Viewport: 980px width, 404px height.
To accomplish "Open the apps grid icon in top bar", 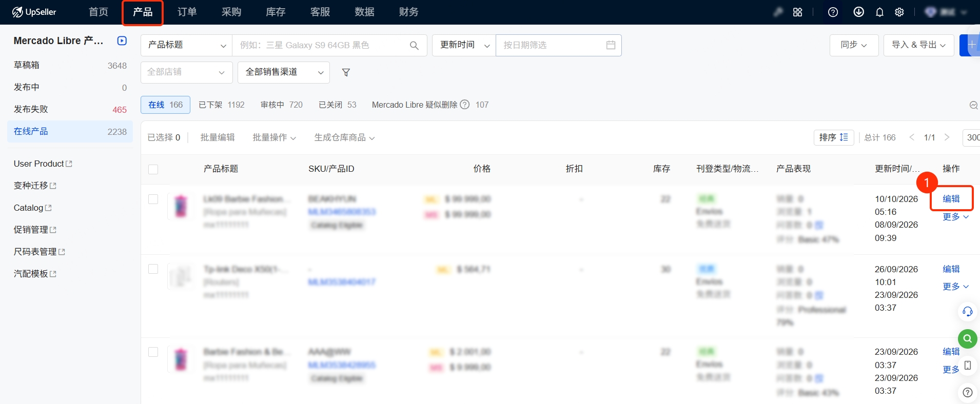I will (797, 12).
